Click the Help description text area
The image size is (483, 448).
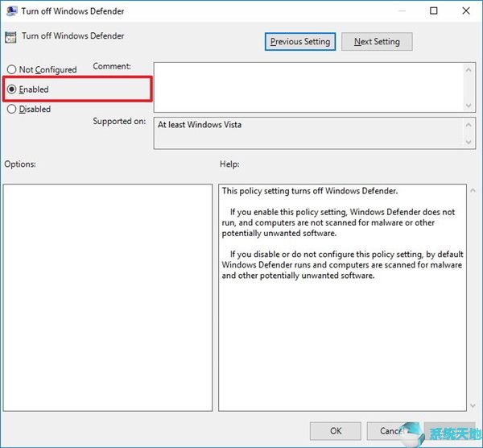(343, 297)
